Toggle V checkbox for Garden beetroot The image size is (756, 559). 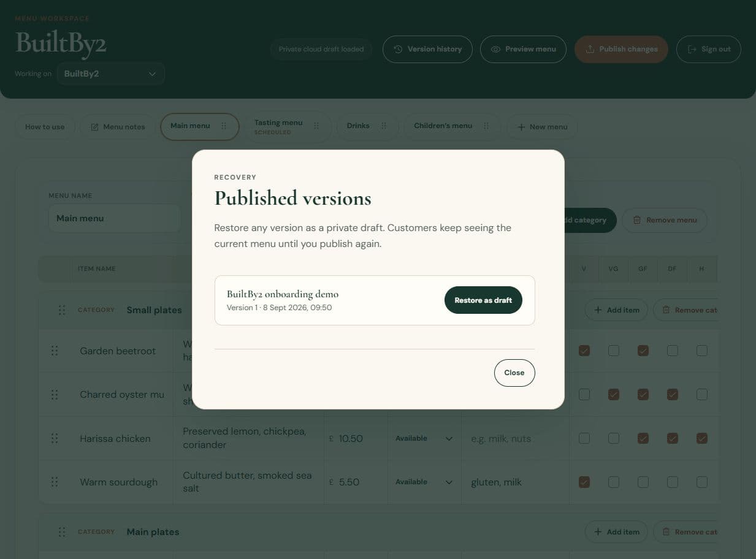coord(584,351)
